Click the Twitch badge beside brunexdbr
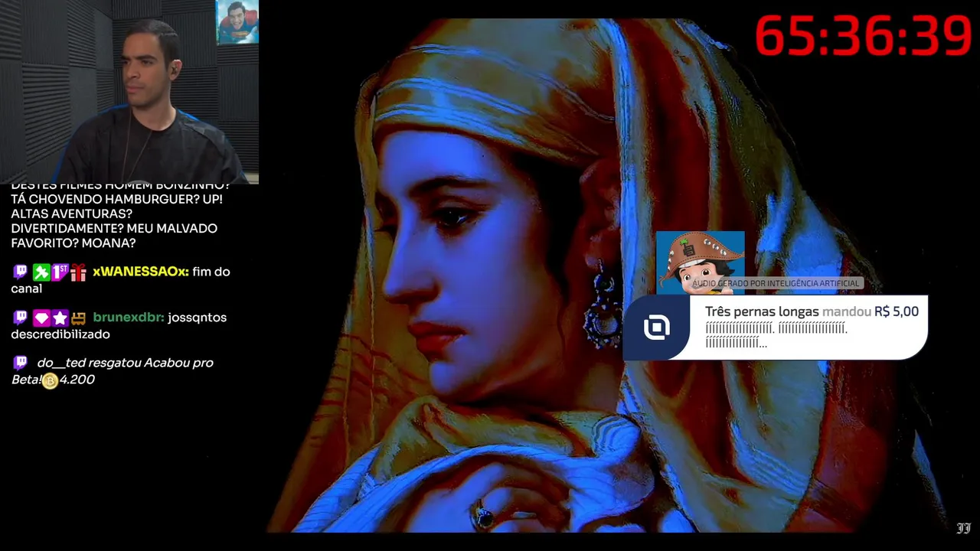 pos(21,317)
